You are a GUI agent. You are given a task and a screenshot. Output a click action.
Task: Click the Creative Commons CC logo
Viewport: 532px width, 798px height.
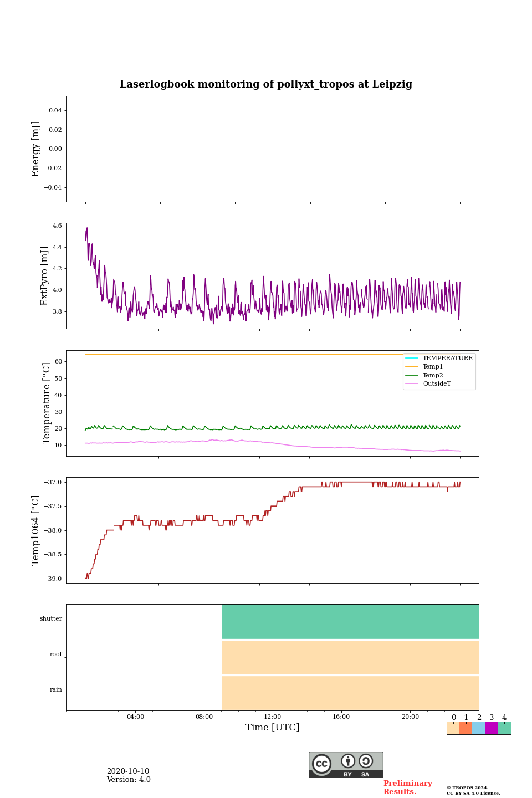tap(321, 764)
